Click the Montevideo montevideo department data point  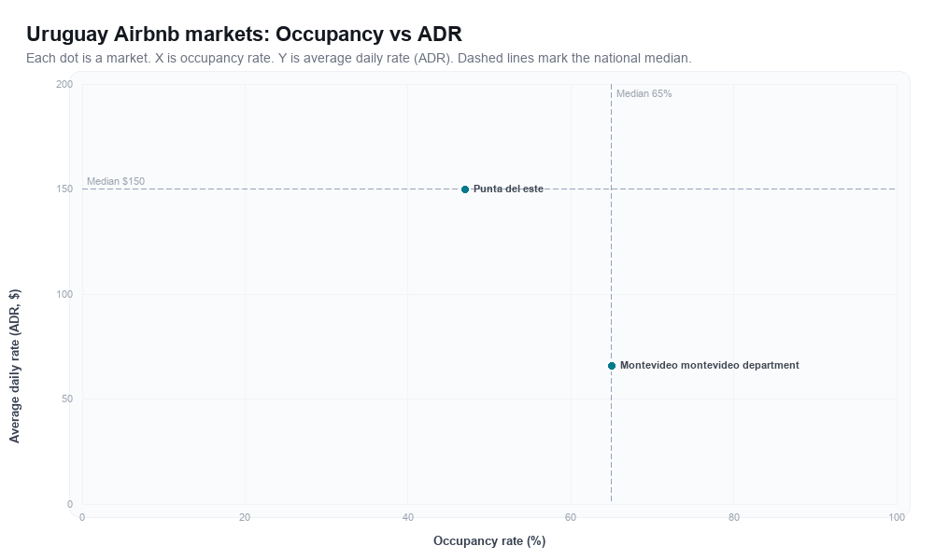(612, 366)
